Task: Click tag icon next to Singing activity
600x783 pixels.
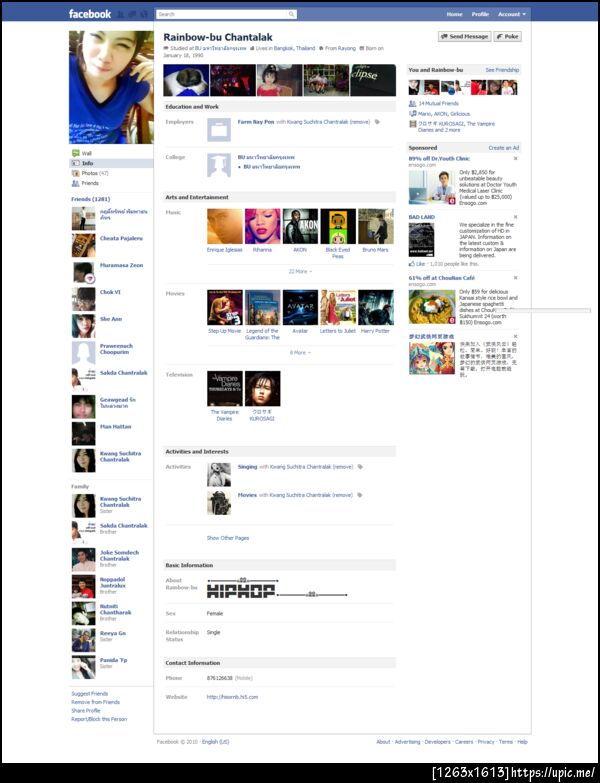Action: click(360, 467)
